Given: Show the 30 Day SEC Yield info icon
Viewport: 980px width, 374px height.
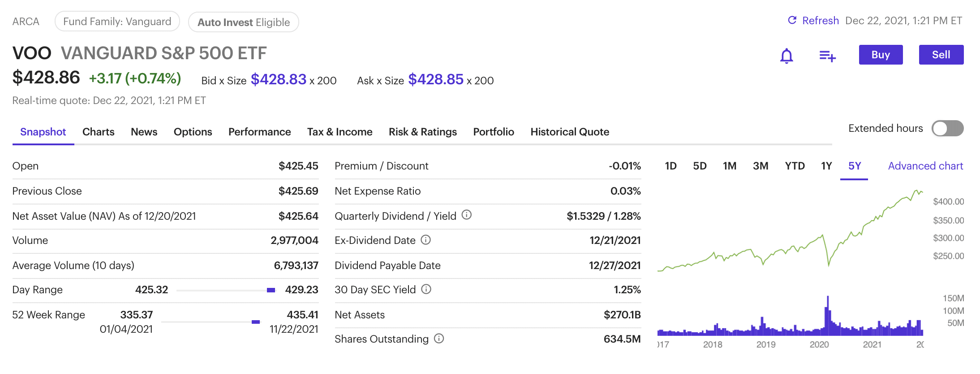Looking at the screenshot, I should [426, 289].
